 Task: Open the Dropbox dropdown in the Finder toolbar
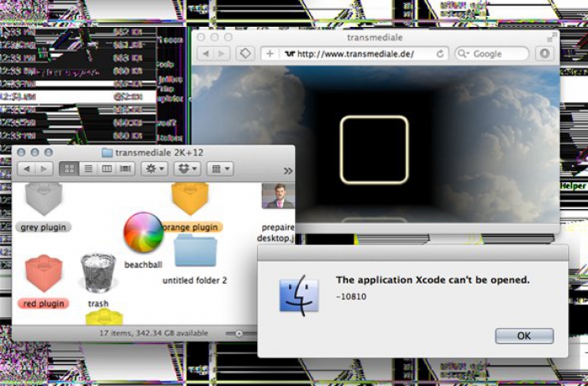coord(187,169)
